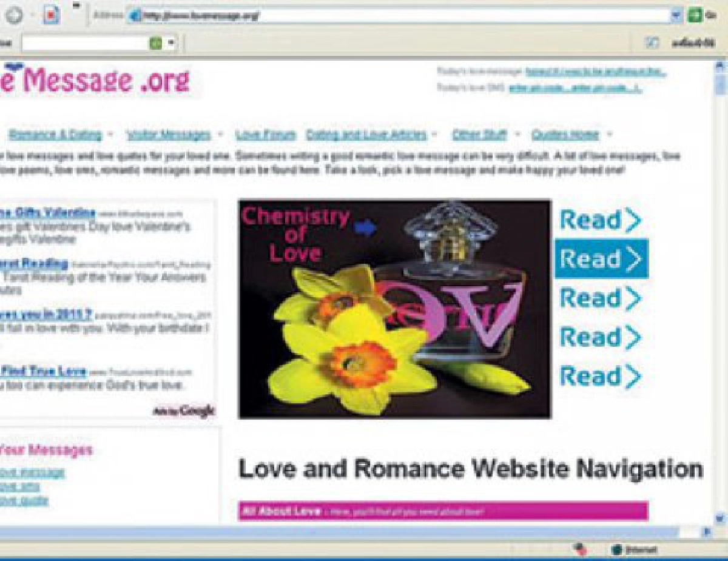Open the Gifts Valentine ad link
The width and height of the screenshot is (728, 561).
point(48,212)
